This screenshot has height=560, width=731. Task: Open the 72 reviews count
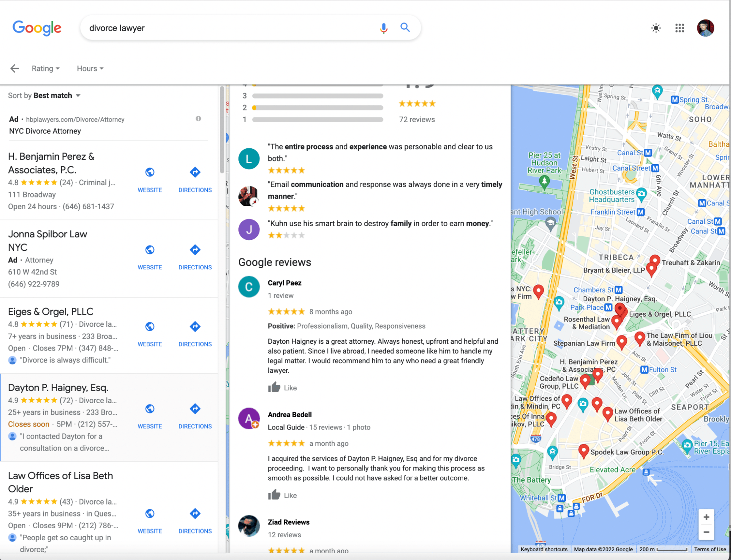pos(417,120)
